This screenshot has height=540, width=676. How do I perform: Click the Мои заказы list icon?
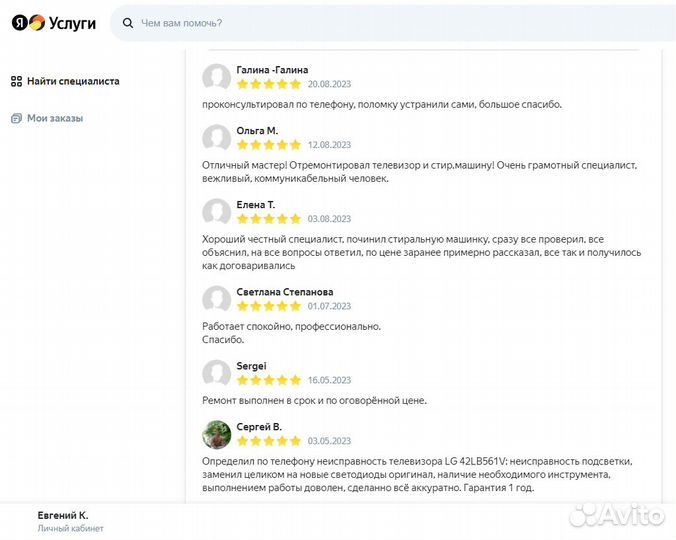(16, 118)
